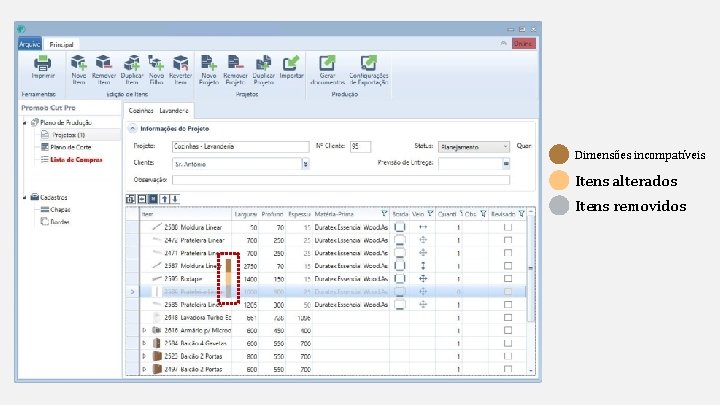Open Bordas under Cadastros

60,222
